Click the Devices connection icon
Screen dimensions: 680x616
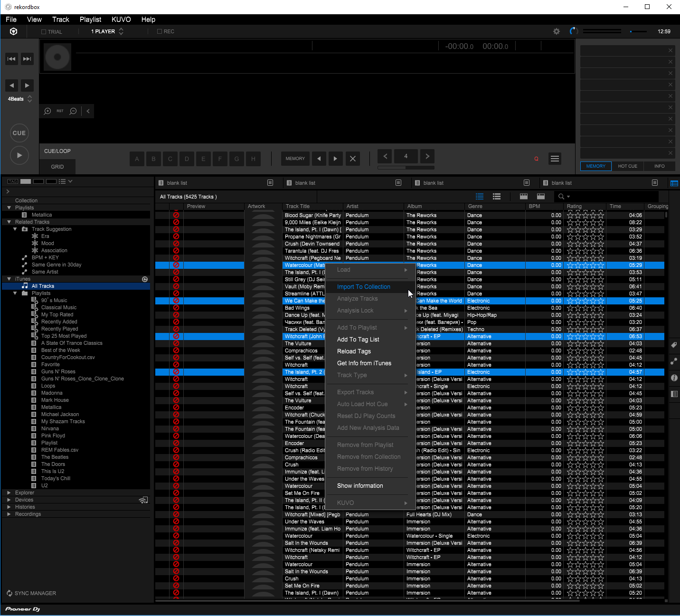coord(143,500)
